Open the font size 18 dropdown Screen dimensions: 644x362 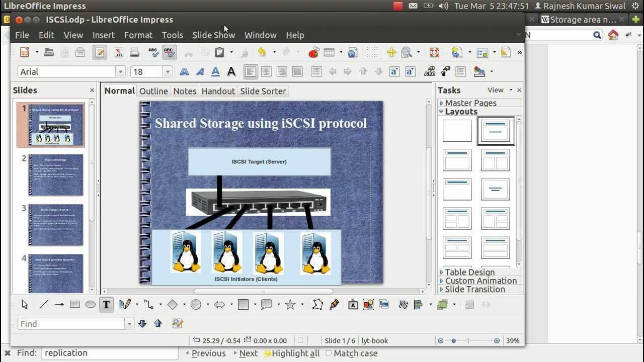coord(167,72)
